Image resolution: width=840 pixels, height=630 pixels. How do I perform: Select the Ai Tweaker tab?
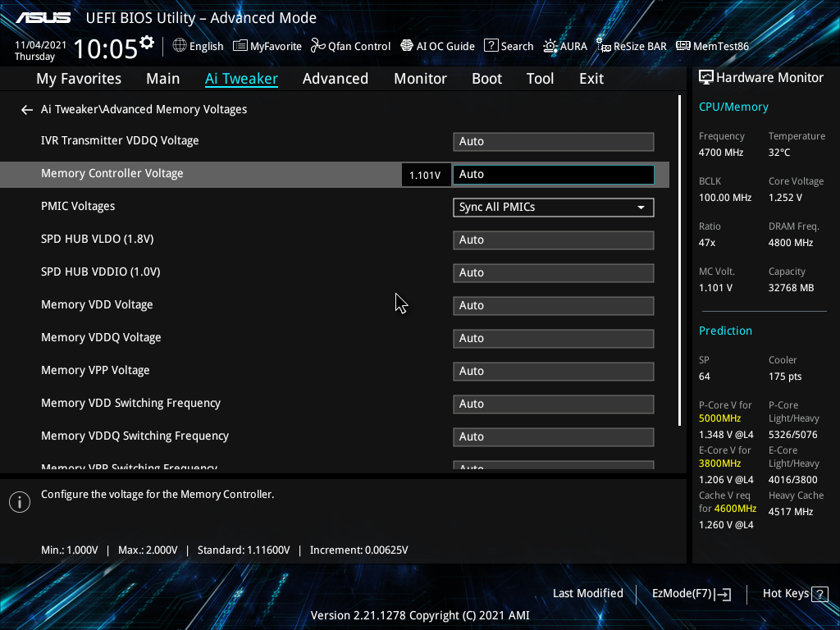coord(241,79)
